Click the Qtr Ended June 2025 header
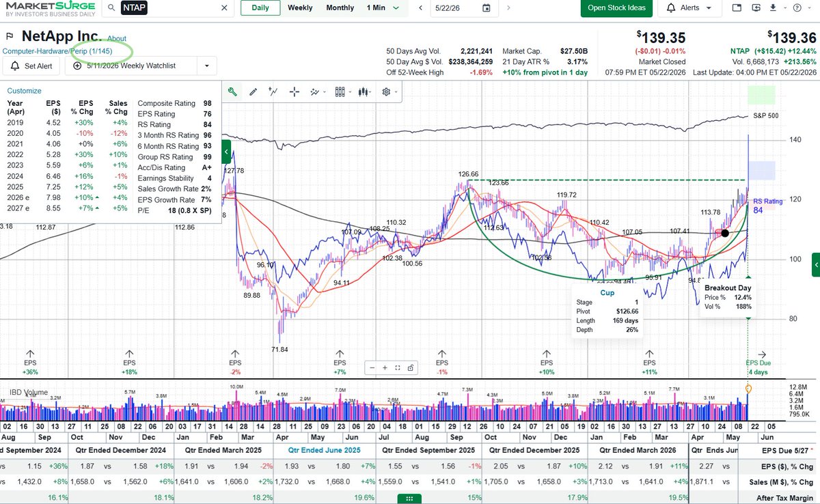This screenshot has height=504, width=820. point(324,451)
